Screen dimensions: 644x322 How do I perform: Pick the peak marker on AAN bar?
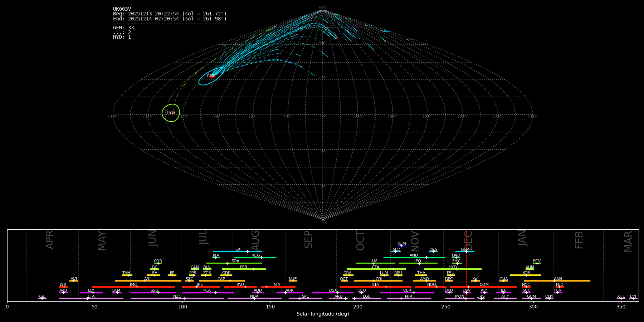click(555, 281)
